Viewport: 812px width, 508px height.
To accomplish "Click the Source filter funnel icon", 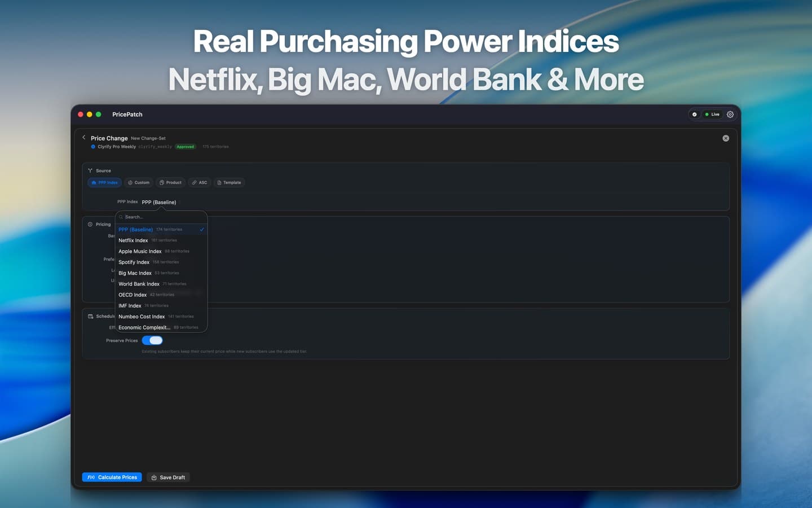I will click(91, 170).
